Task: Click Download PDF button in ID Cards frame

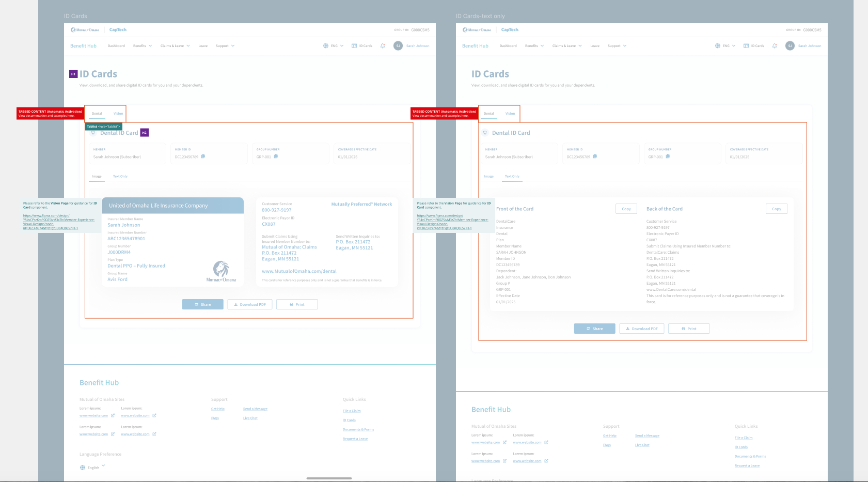Action: click(x=250, y=304)
